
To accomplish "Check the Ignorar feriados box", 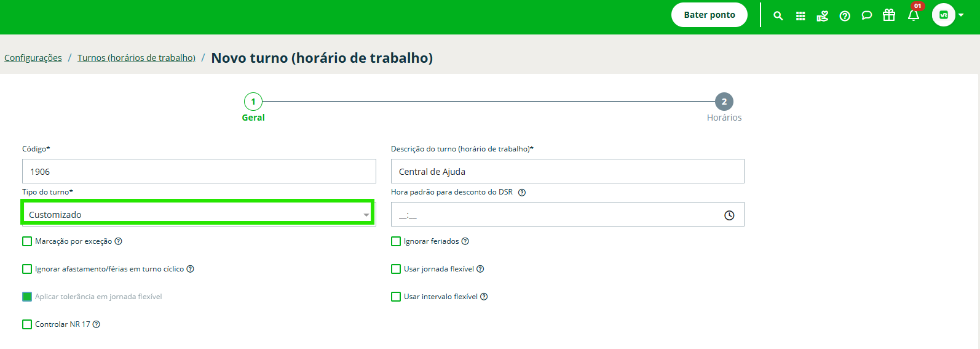I will coord(396,241).
